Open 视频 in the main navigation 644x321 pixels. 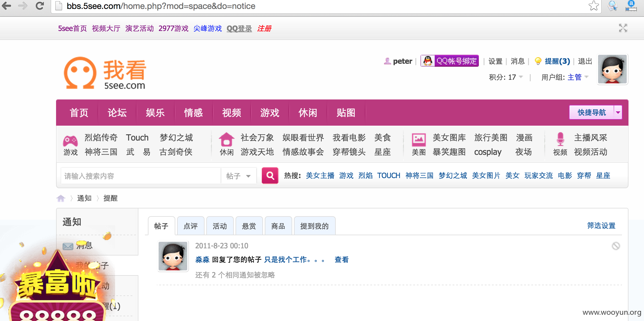pos(232,113)
